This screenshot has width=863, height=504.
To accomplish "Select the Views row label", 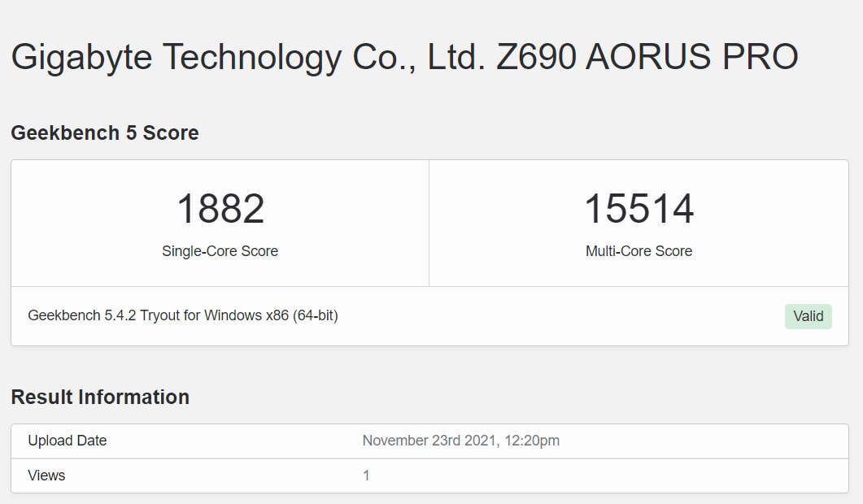I will [46, 476].
